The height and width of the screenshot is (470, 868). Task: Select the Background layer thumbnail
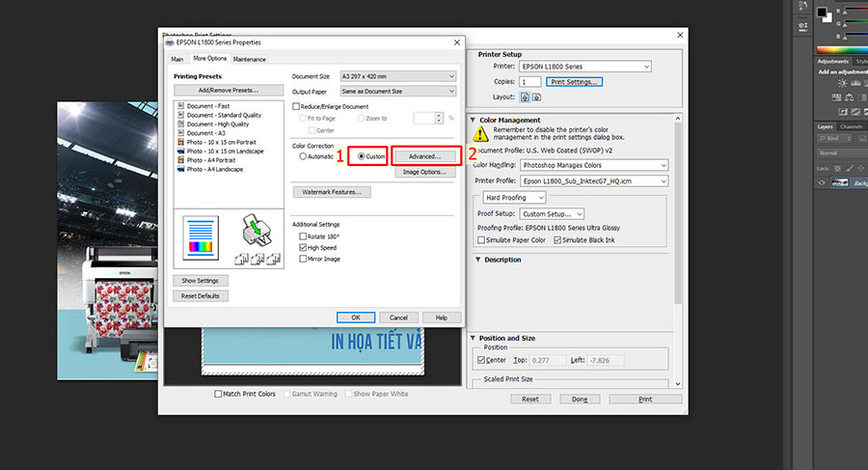click(x=840, y=183)
